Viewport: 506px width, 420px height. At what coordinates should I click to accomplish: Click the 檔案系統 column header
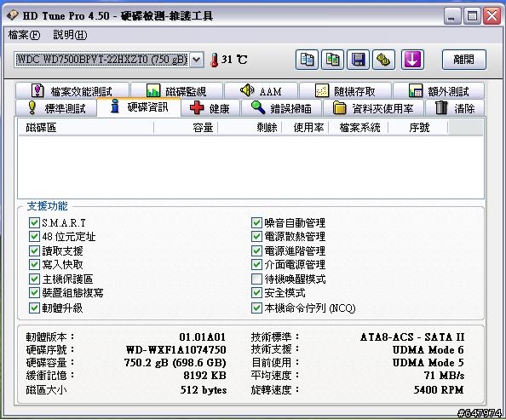[358, 128]
